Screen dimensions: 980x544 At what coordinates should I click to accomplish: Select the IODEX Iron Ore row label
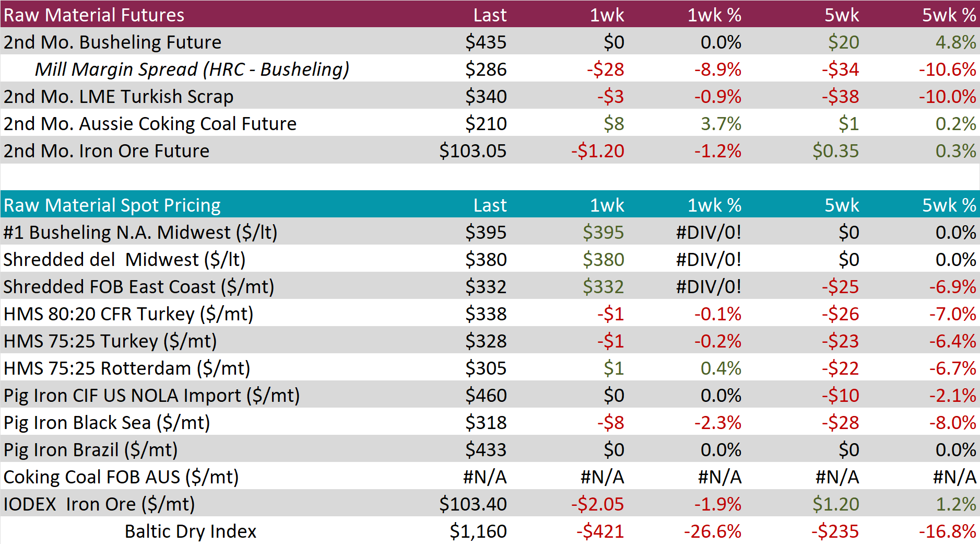tap(99, 504)
